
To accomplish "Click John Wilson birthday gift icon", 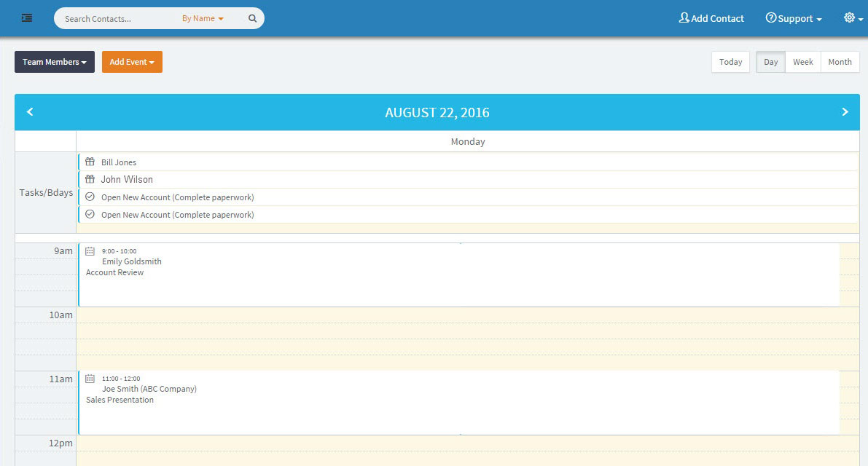I will (90, 179).
